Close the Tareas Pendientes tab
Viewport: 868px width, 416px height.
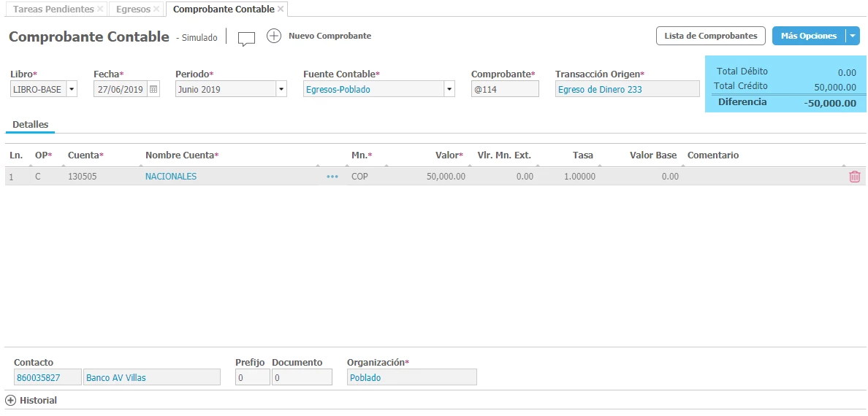100,9
